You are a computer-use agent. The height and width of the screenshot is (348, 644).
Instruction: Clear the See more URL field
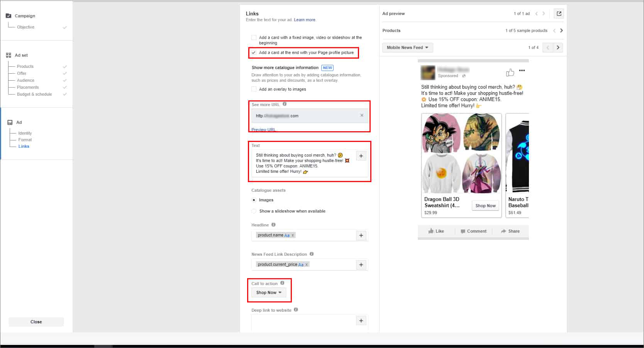click(x=362, y=115)
